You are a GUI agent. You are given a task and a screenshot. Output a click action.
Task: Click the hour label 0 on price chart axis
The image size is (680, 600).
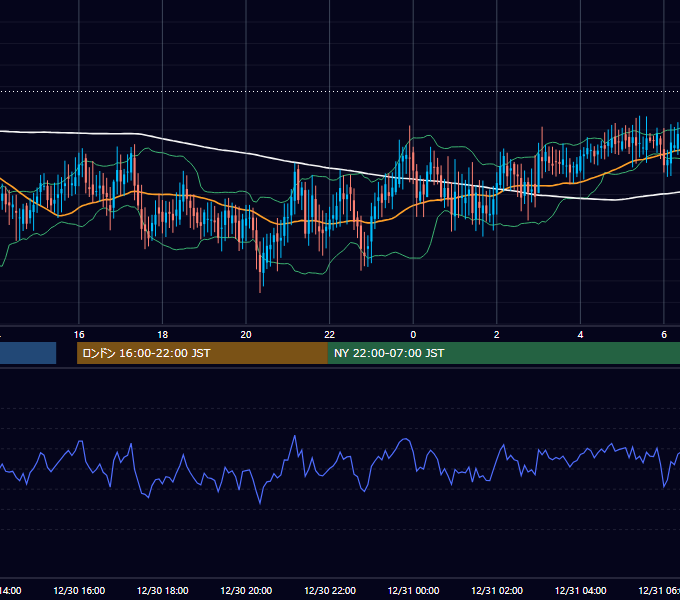coord(413,335)
